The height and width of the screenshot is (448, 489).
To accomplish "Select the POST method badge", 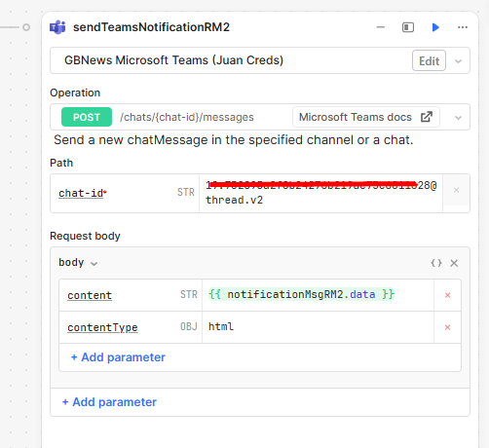I will [x=87, y=117].
